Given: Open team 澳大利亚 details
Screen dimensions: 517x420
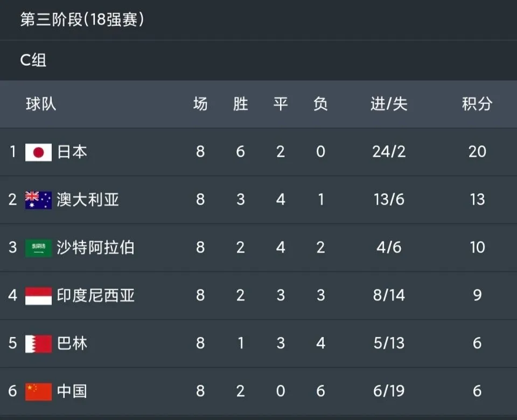Looking at the screenshot, I should [88, 200].
